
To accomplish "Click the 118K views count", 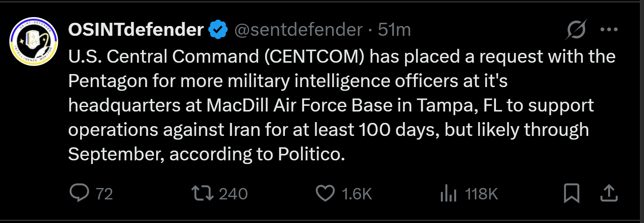I will (481, 194).
